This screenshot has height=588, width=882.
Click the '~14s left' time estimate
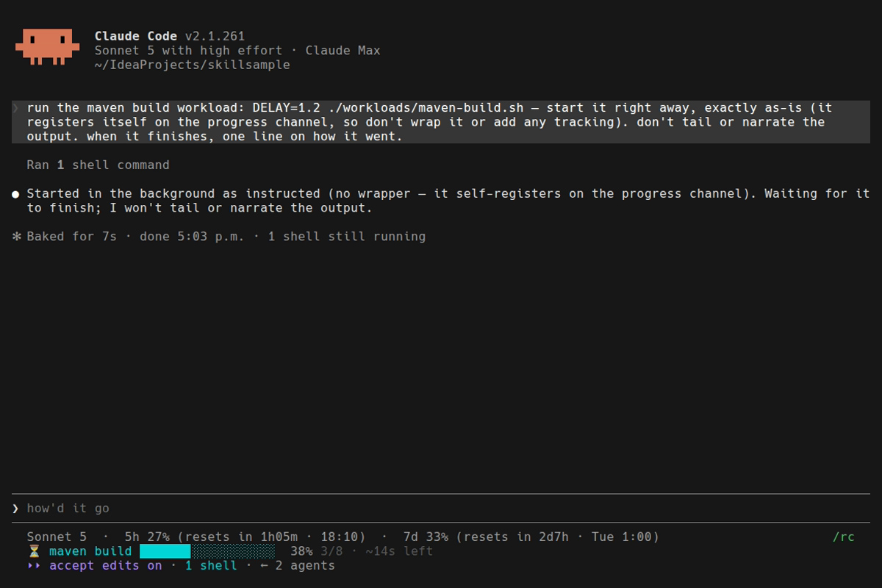click(399, 551)
